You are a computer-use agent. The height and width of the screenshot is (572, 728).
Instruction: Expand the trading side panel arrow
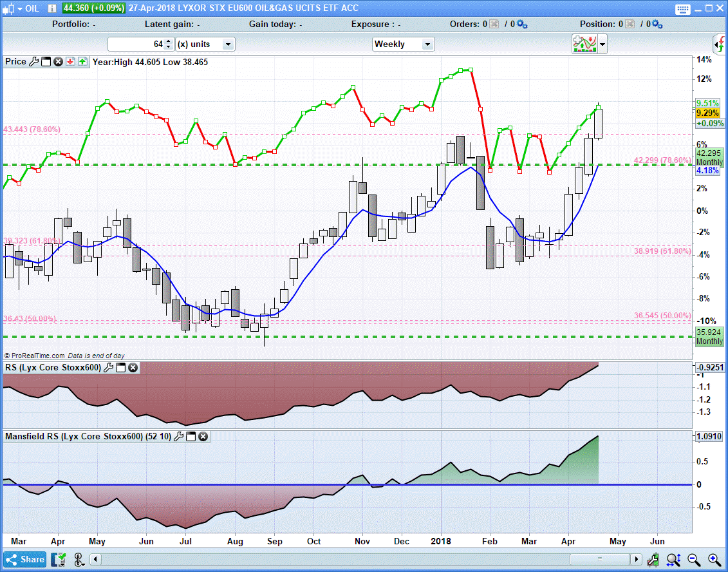coord(719,44)
